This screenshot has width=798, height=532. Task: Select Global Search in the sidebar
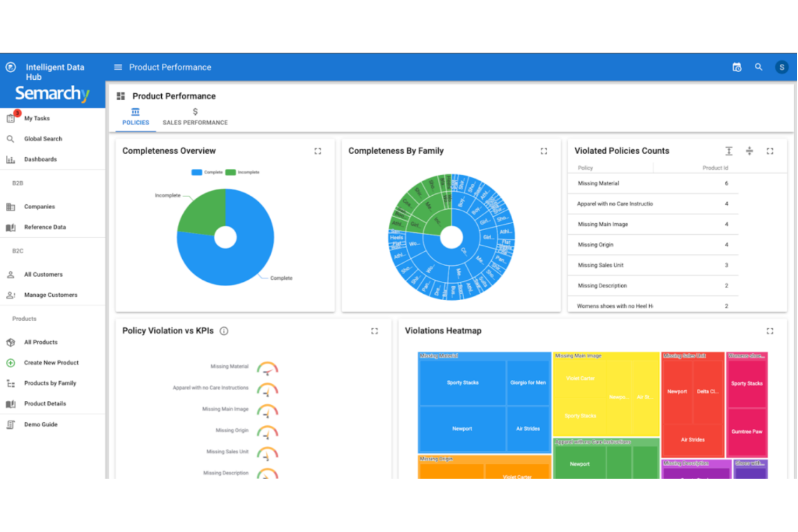[x=43, y=139]
